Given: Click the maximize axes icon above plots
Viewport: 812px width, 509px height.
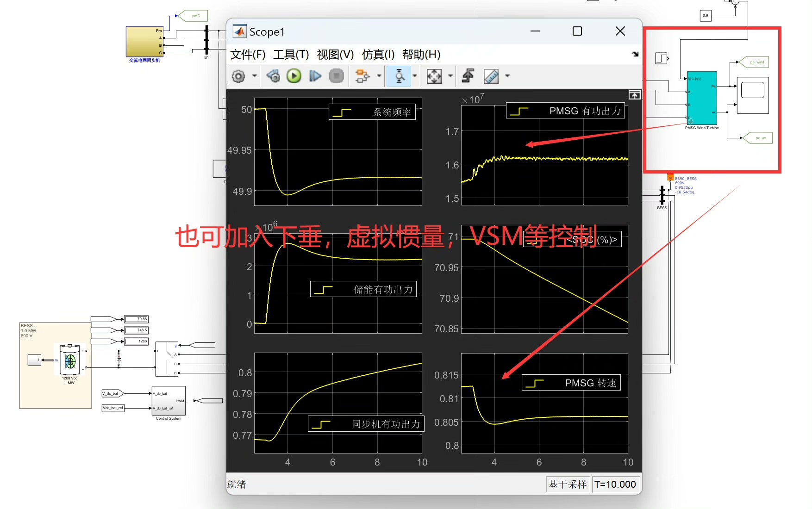Looking at the screenshot, I should tap(634, 95).
